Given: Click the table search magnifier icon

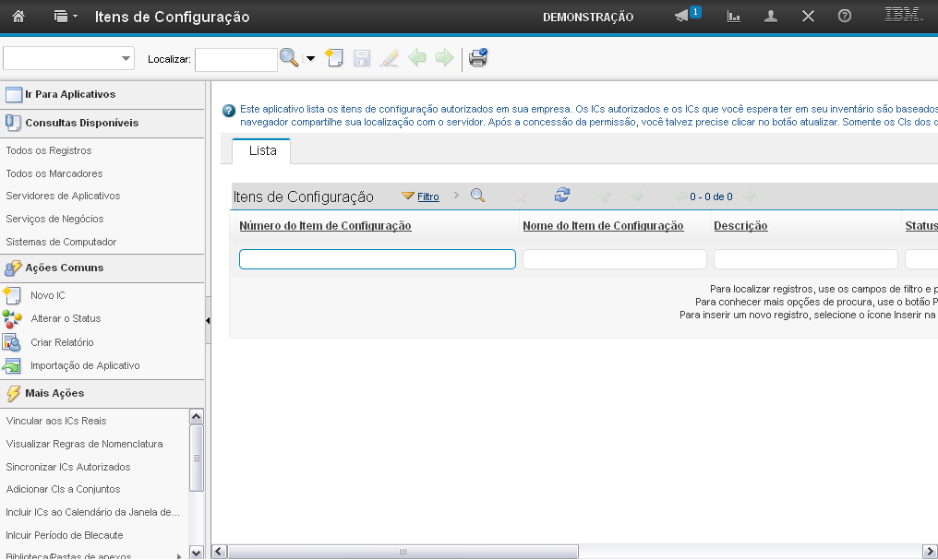Looking at the screenshot, I should (477, 196).
